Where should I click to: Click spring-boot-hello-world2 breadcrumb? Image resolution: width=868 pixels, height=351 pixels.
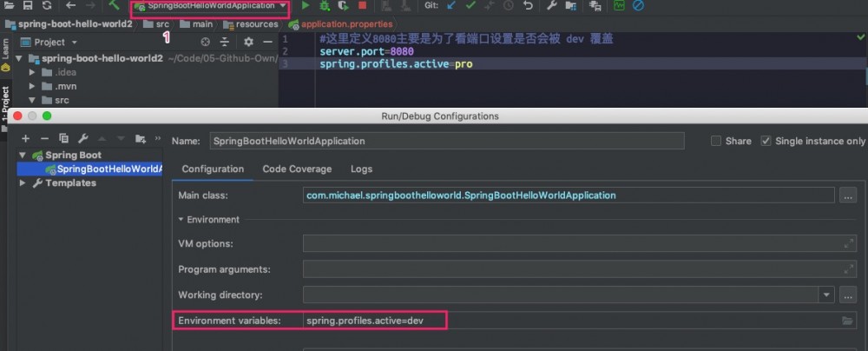click(69, 24)
